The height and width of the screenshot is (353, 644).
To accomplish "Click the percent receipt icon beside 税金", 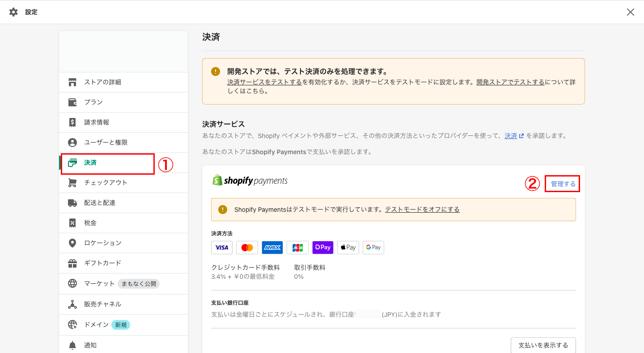I will [x=72, y=223].
